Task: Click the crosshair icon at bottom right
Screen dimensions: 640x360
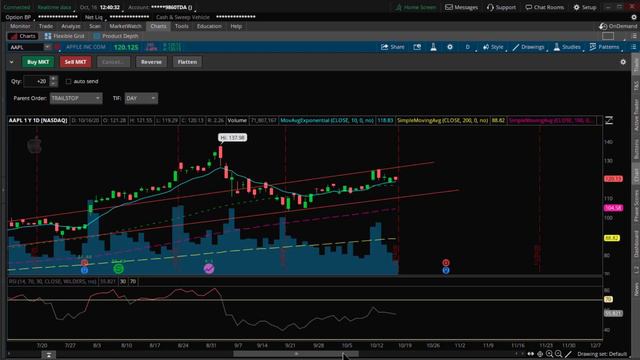Action: [x=540, y=354]
